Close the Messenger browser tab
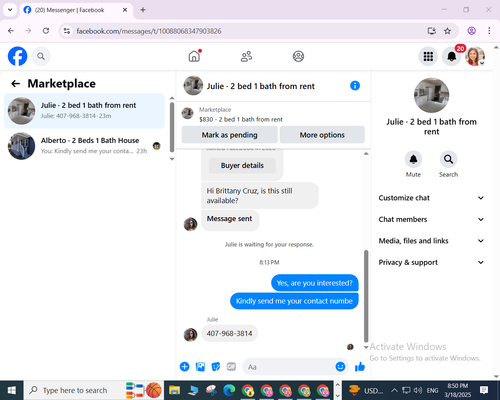500x400 pixels. pos(125,10)
